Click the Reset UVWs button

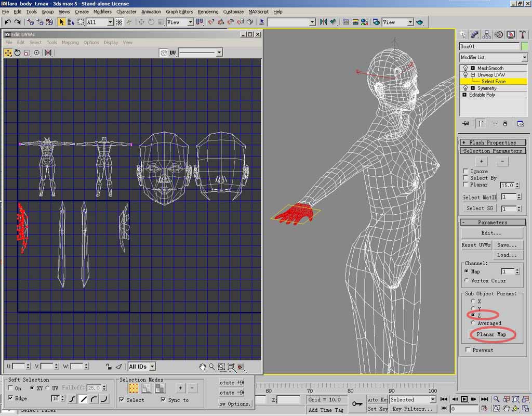(x=476, y=245)
